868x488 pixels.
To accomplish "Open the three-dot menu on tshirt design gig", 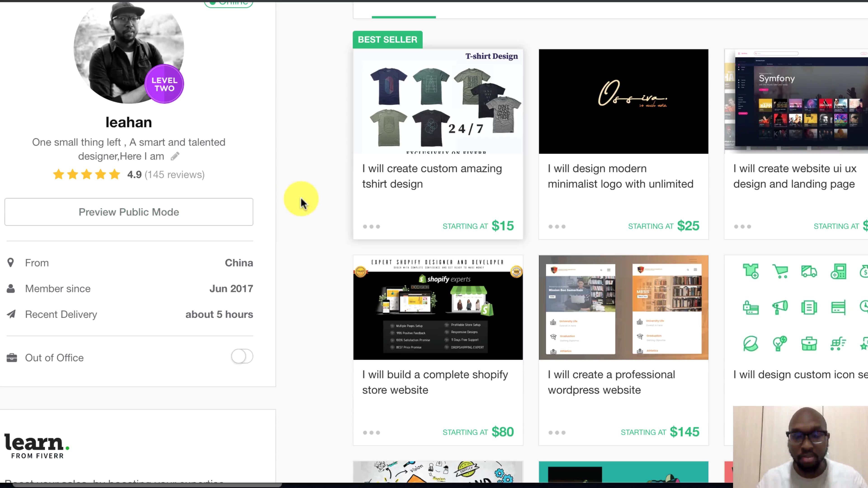I will 371,227.
